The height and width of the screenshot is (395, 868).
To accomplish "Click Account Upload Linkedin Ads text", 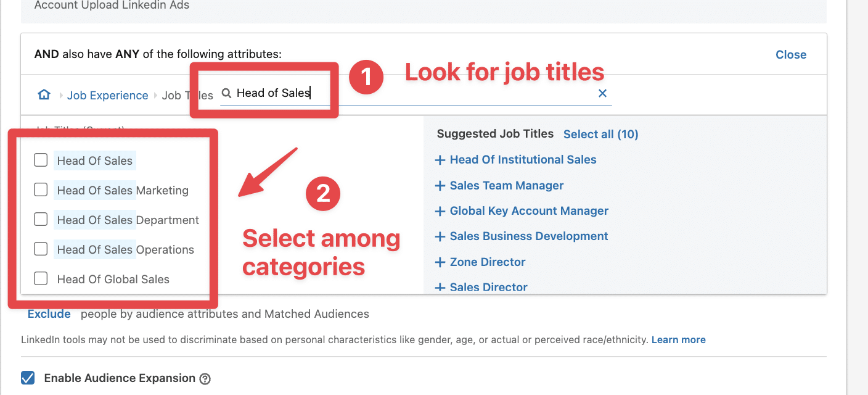I will tap(112, 5).
